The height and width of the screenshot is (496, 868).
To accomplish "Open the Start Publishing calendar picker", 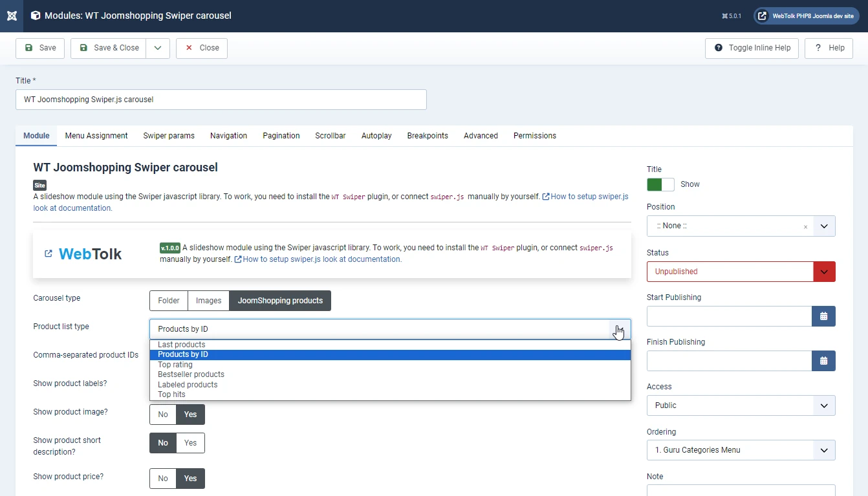I will pos(824,316).
